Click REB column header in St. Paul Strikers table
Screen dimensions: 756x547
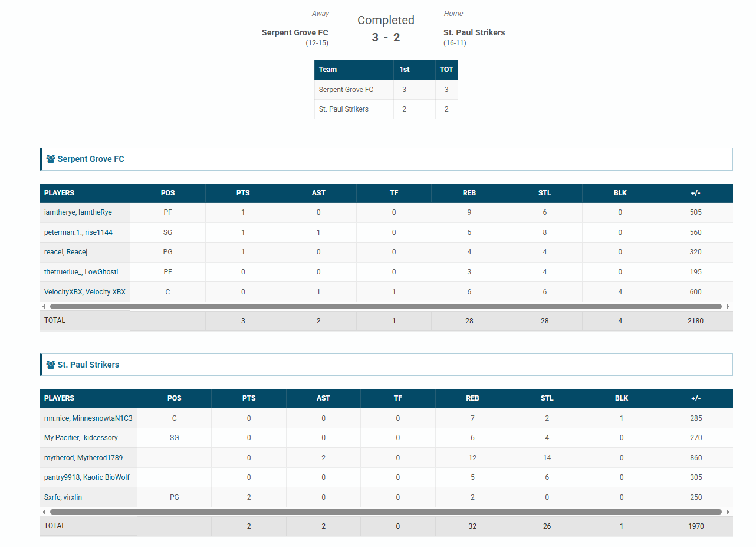[x=472, y=398]
